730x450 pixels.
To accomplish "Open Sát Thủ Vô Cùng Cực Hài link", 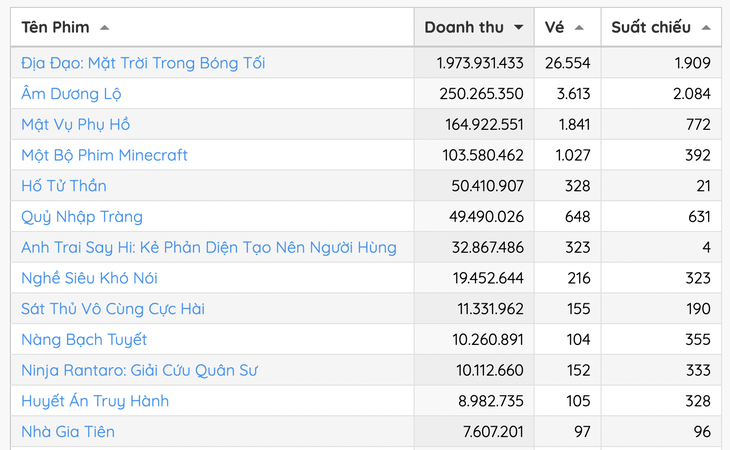I will tap(113, 309).
